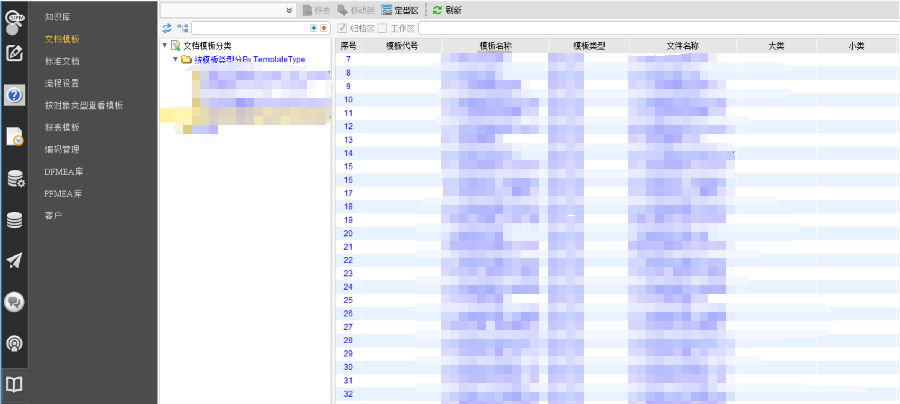This screenshot has height=404, width=900.
Task: Sort by the 模板代号 column header
Action: click(x=402, y=45)
